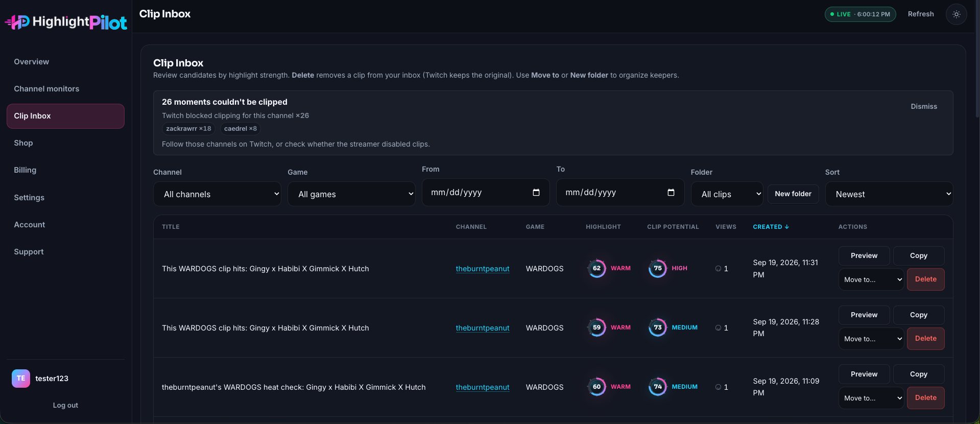Image resolution: width=980 pixels, height=424 pixels.
Task: Click the zackrawrr ×18 chip
Action: point(188,129)
